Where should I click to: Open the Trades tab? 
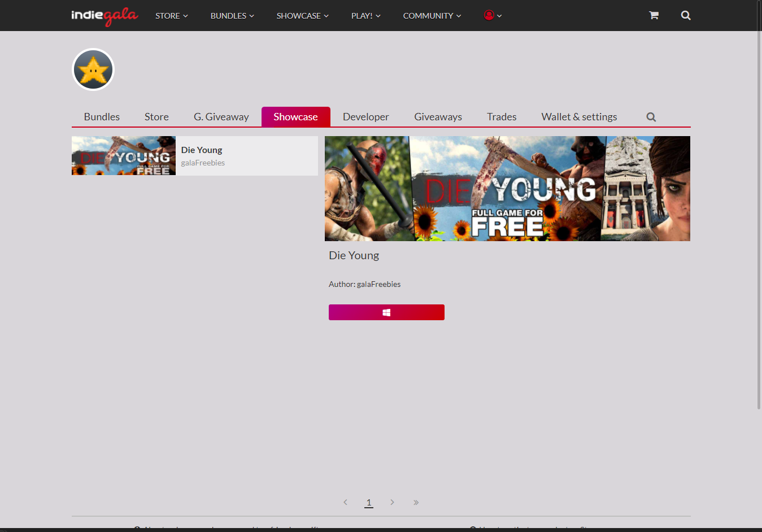[x=502, y=117]
